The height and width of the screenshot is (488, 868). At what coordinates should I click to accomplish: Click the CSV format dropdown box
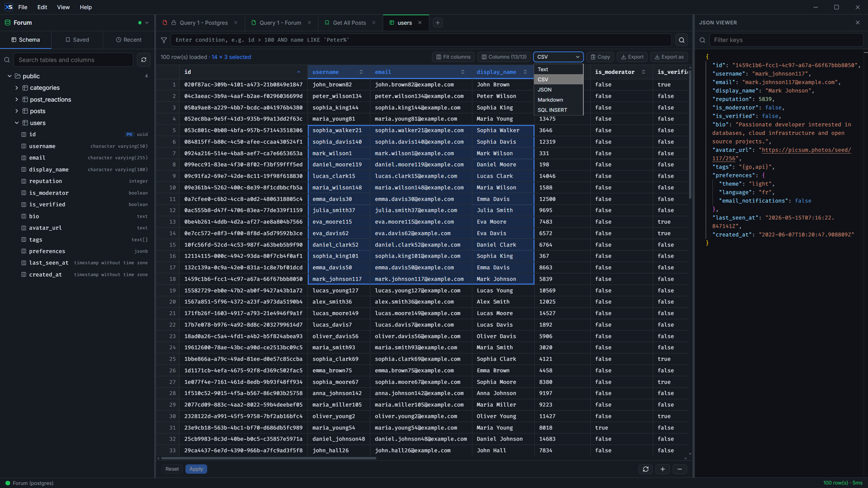pyautogui.click(x=558, y=57)
